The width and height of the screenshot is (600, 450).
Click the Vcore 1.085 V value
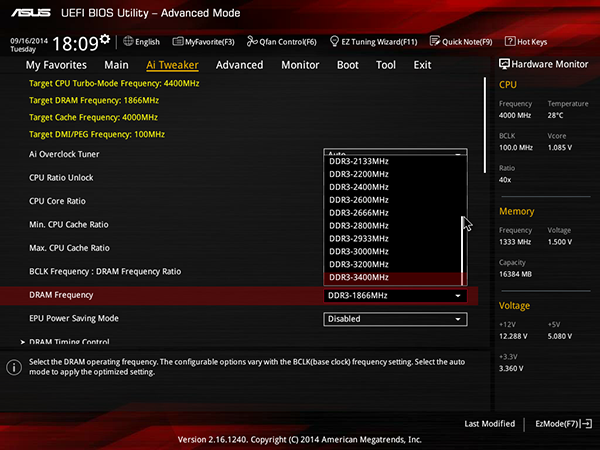point(559,147)
